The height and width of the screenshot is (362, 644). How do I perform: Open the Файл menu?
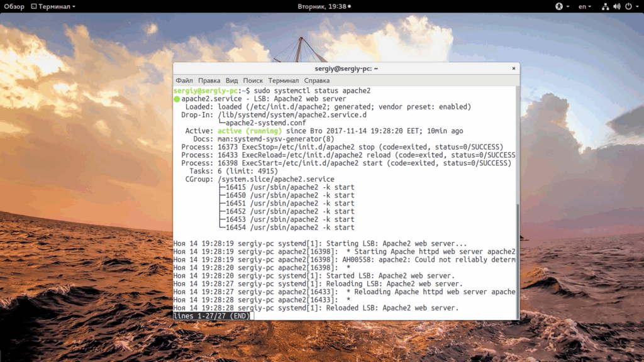click(x=184, y=80)
